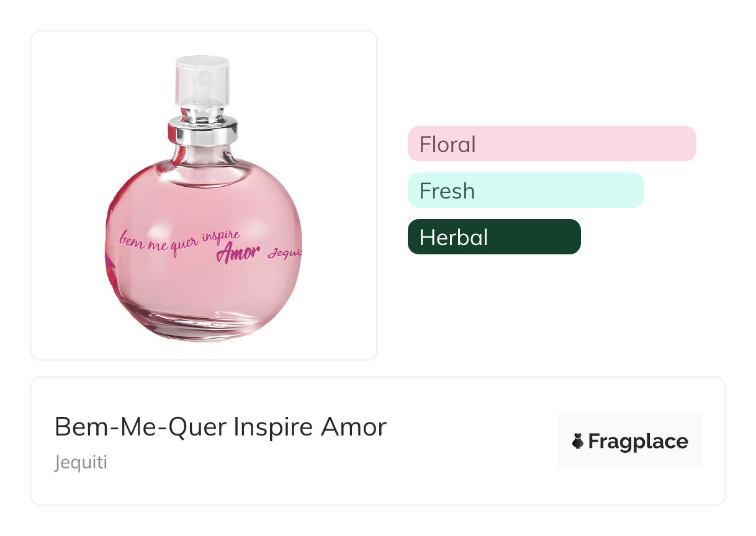
Task: Click the silver collar on bottle neck
Action: [202, 132]
